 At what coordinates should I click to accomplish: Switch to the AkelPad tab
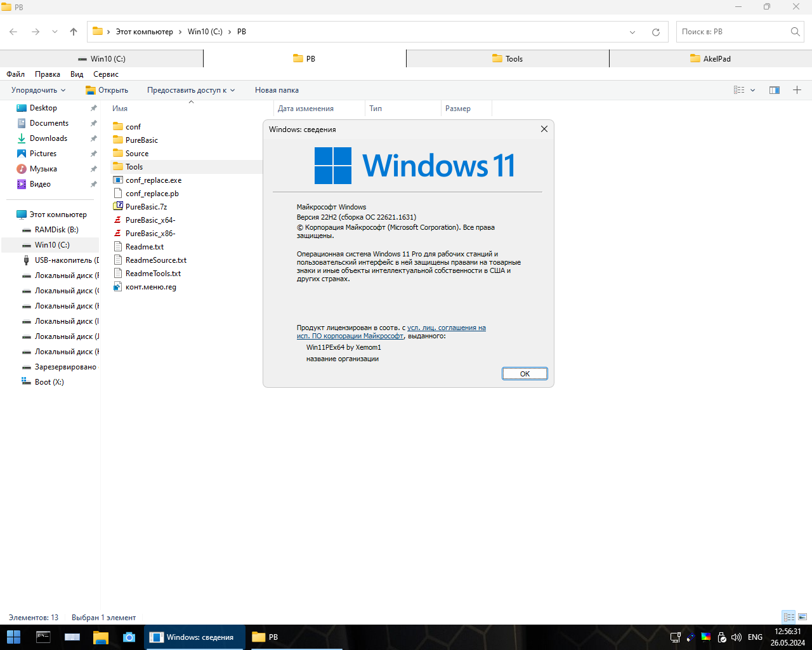pyautogui.click(x=710, y=58)
